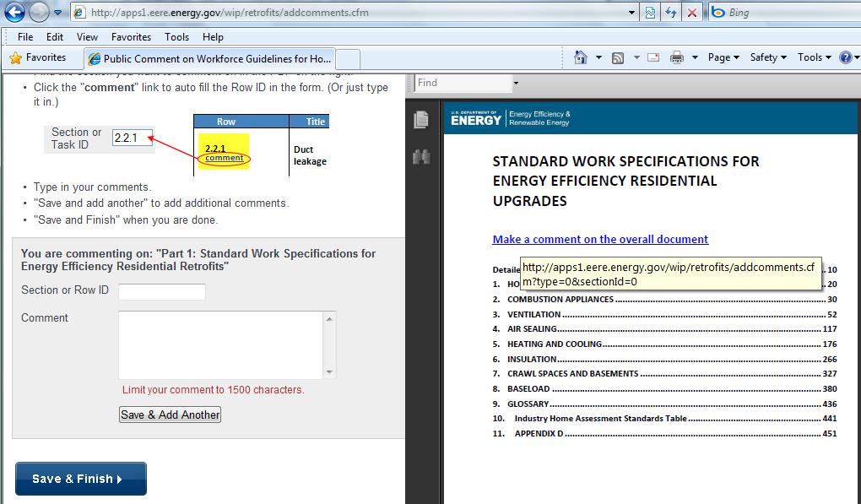861x504 pixels.
Task: Follow the 'Make a comment on the overall document' link
Action: click(x=600, y=240)
